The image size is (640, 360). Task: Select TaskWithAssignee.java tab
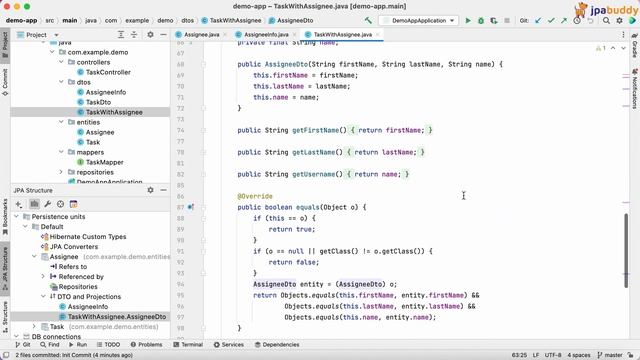click(343, 35)
